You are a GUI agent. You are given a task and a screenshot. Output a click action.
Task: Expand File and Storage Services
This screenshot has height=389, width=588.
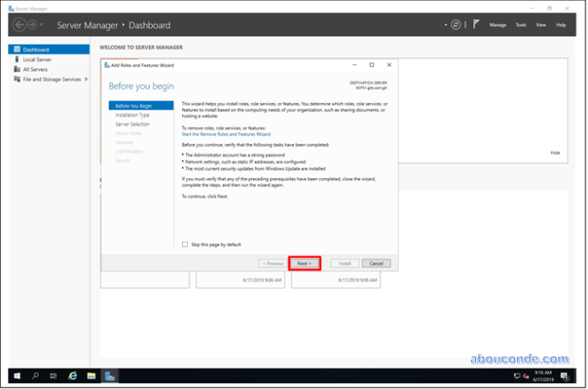[x=86, y=79]
